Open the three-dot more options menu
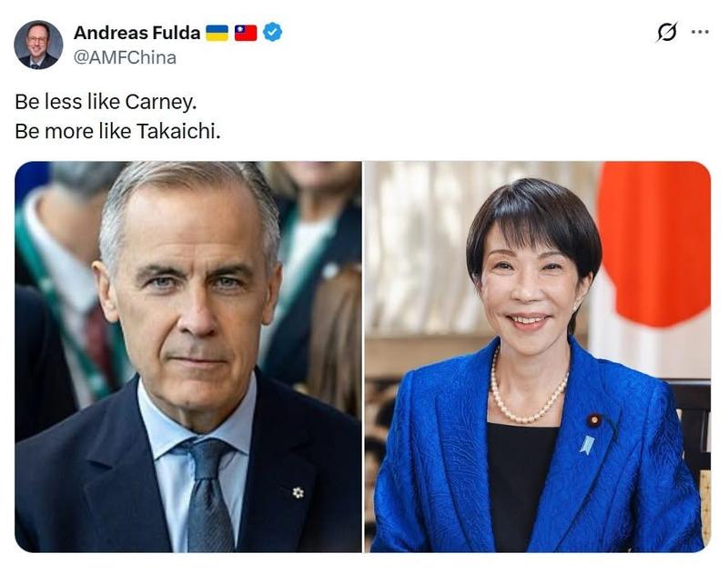The width and height of the screenshot is (728, 573). click(x=700, y=32)
